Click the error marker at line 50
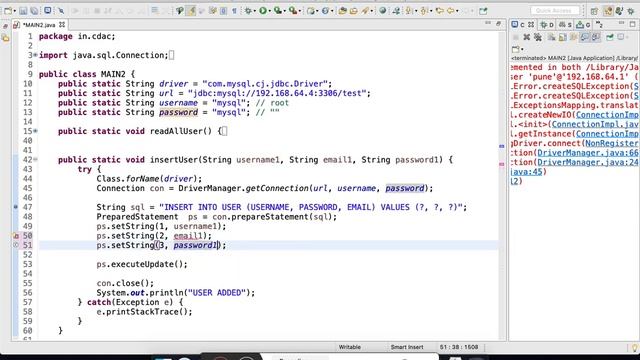Screen dimensions: 640x360 [x=16, y=236]
